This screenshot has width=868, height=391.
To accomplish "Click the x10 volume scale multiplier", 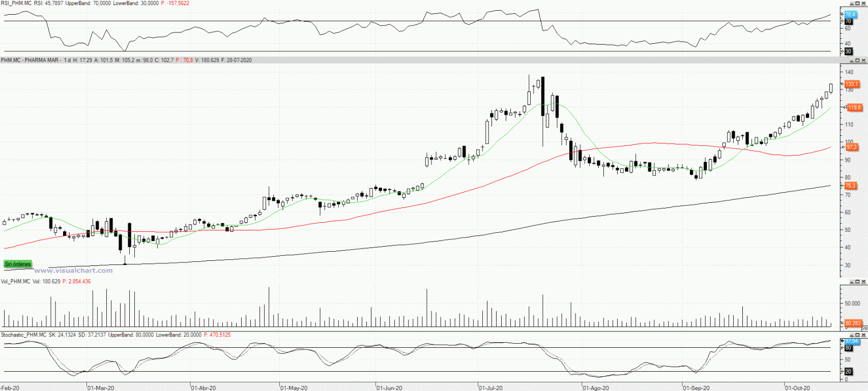I will tap(864, 329).
